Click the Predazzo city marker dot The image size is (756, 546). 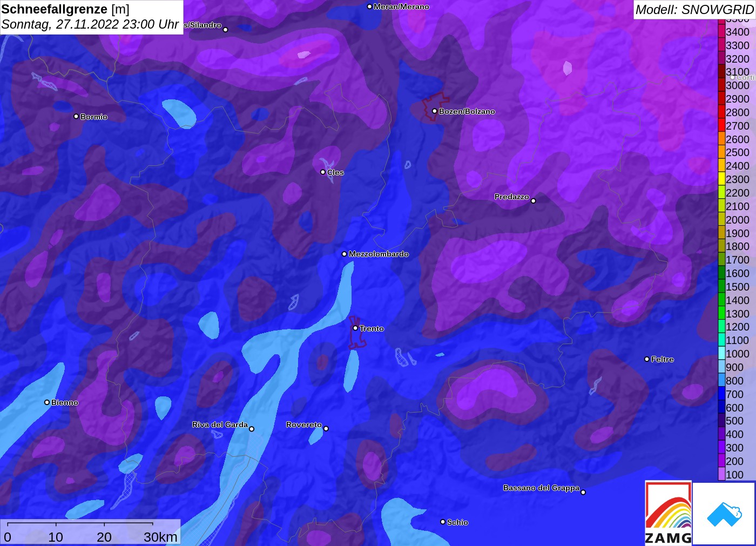(534, 201)
